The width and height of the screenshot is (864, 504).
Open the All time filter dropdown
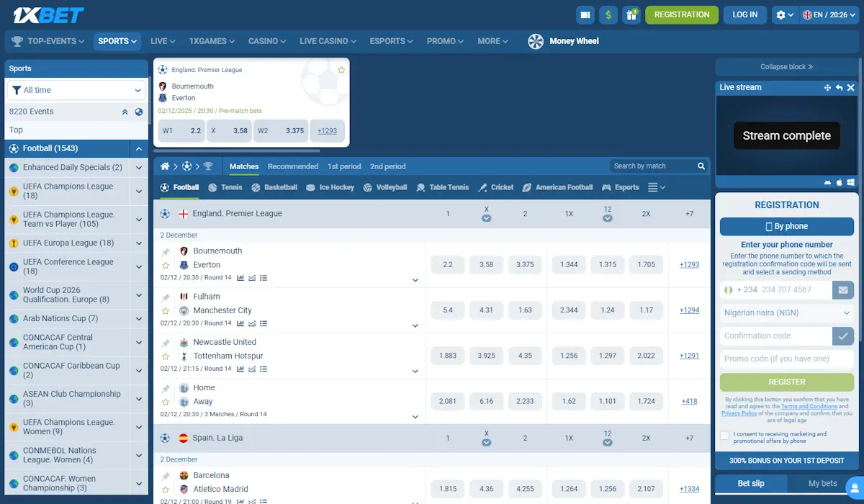pos(76,89)
